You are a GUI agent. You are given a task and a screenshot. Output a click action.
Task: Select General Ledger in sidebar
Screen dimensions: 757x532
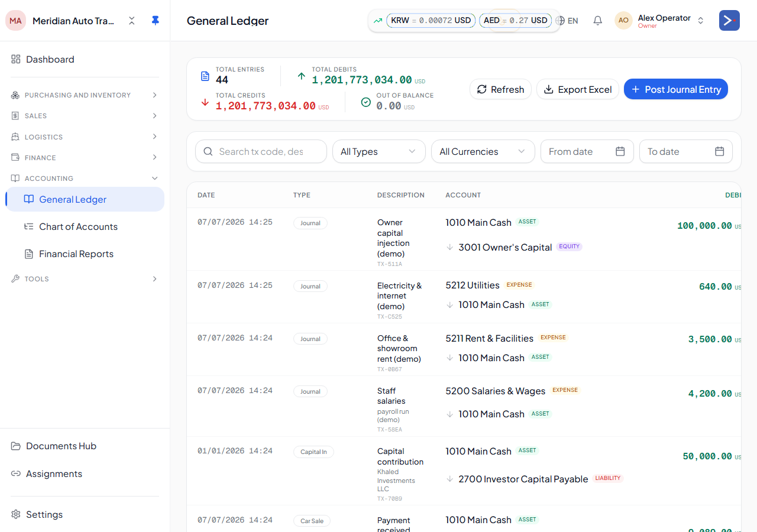point(85,199)
